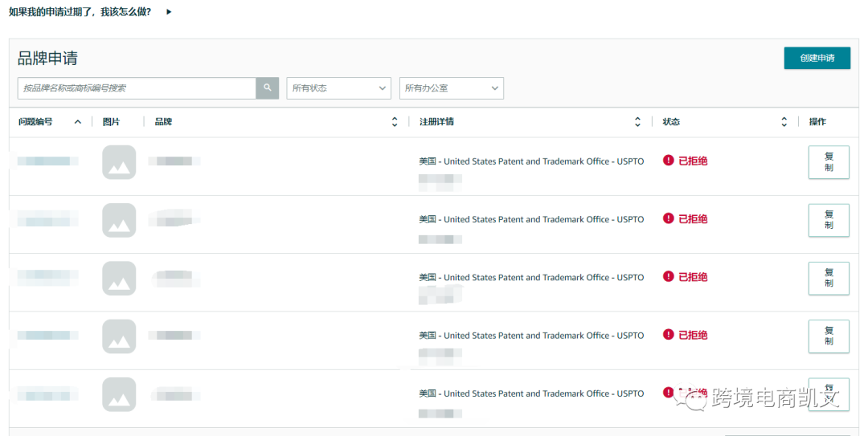Click the search magnifier icon button
The height and width of the screenshot is (436, 868).
point(268,88)
